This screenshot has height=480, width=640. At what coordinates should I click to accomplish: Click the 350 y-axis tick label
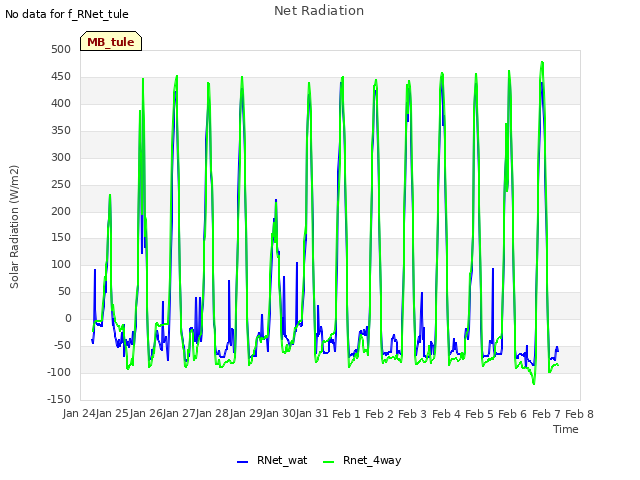click(61, 131)
